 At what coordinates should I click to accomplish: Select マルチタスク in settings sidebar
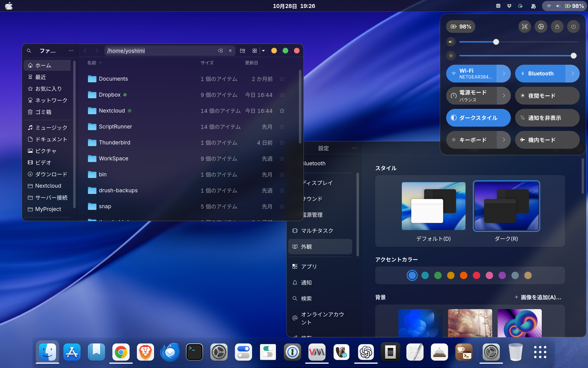pyautogui.click(x=320, y=231)
